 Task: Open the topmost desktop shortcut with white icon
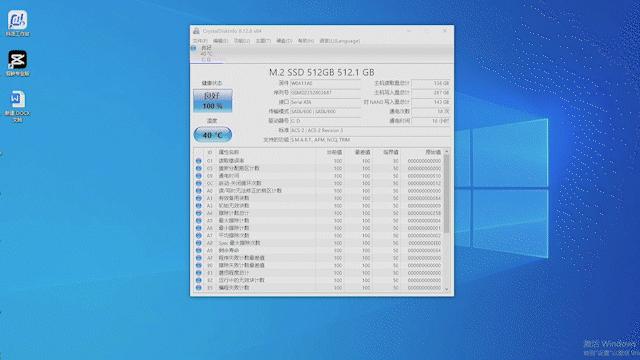click(18, 23)
